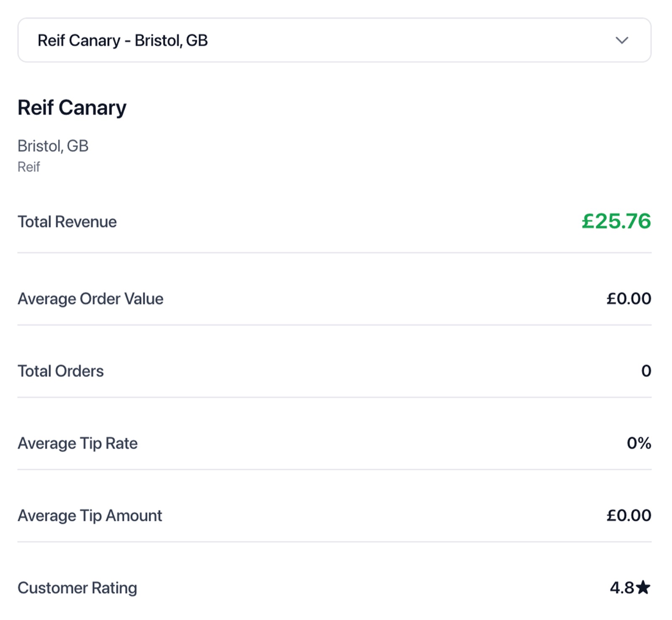Click the small grey Reif brand label
The width and height of the screenshot is (672, 620).
[29, 167]
